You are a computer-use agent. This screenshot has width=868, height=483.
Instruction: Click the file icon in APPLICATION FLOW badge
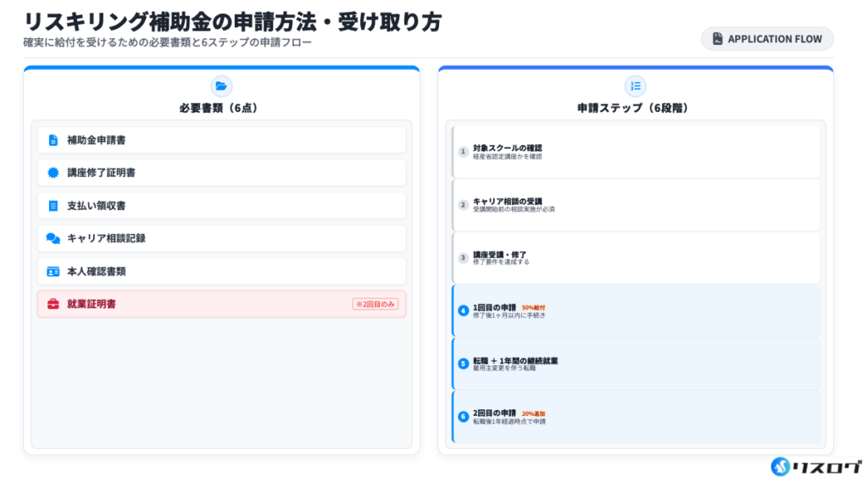tap(717, 39)
